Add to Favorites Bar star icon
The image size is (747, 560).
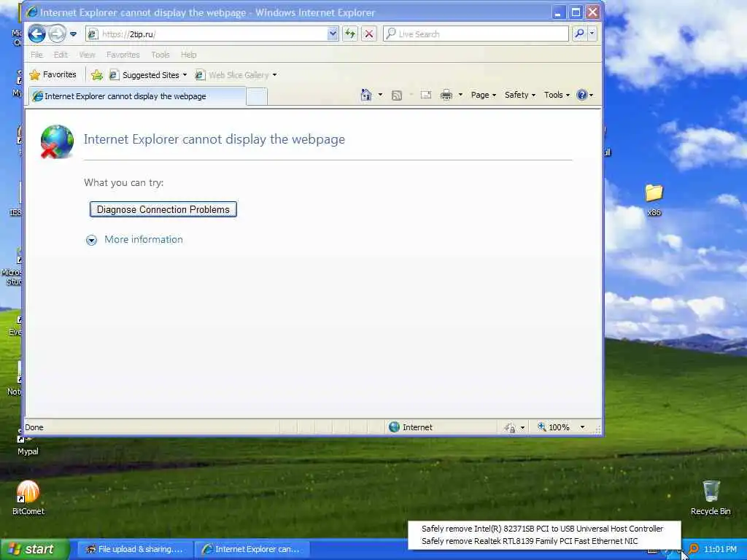click(x=97, y=75)
